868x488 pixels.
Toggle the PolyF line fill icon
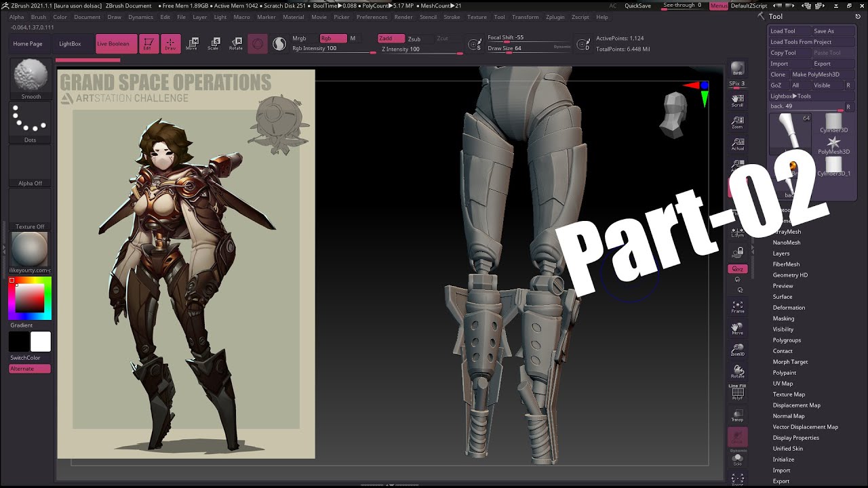point(737,392)
